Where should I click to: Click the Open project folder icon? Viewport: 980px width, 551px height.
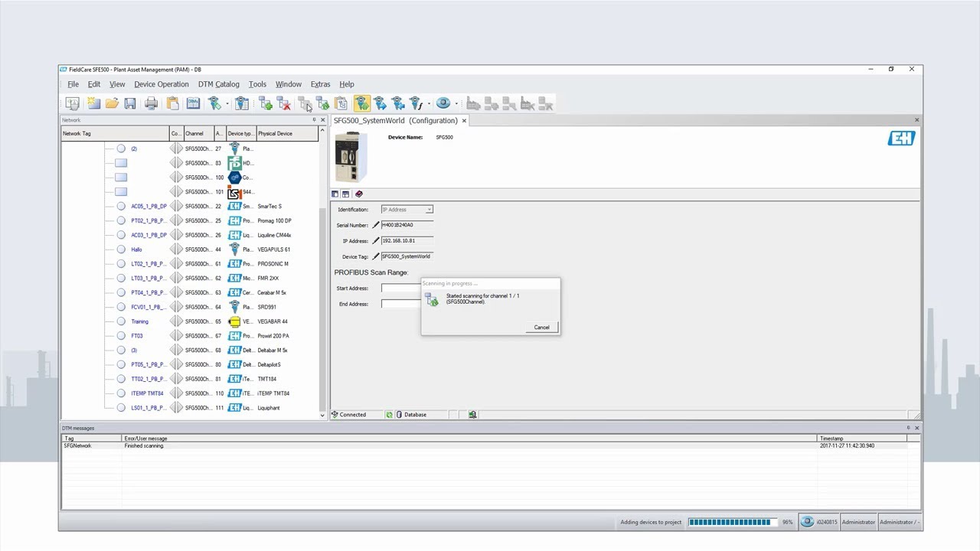pos(112,103)
